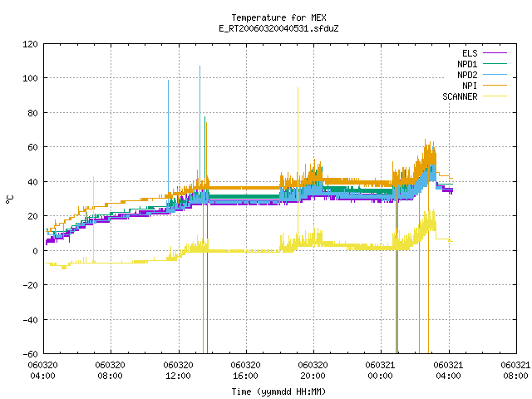
Task: Click the y-axis tick label '-20'
Action: 30,285
